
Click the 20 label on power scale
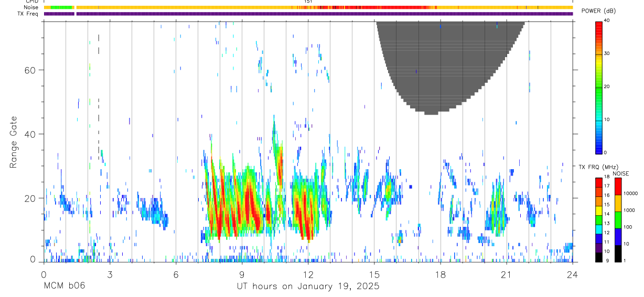(x=607, y=86)
